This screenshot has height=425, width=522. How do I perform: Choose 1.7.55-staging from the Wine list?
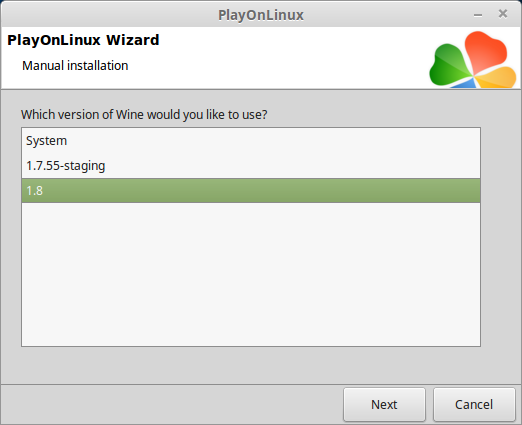point(251,166)
